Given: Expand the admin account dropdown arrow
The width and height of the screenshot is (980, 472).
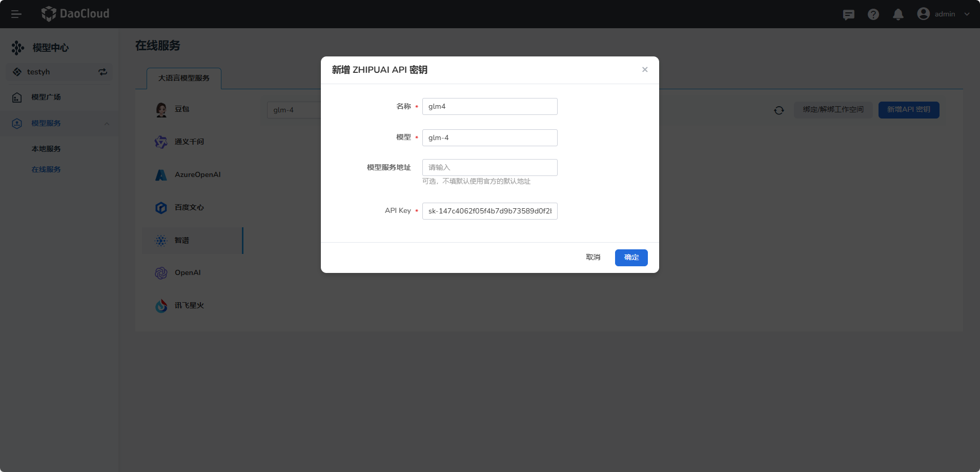Looking at the screenshot, I should [967, 14].
